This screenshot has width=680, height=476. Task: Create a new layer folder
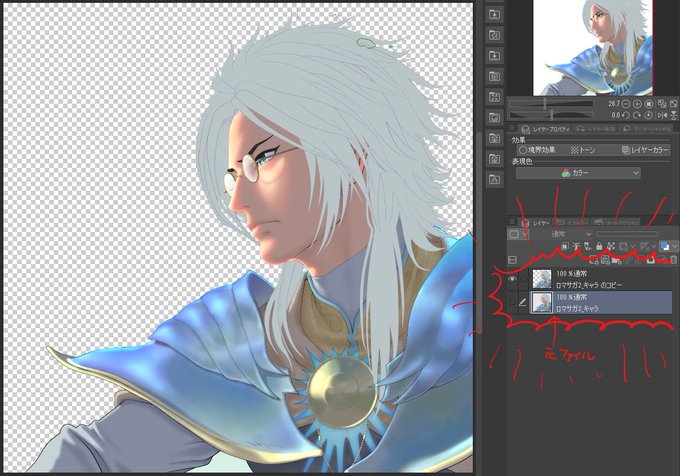pyautogui.click(x=617, y=260)
